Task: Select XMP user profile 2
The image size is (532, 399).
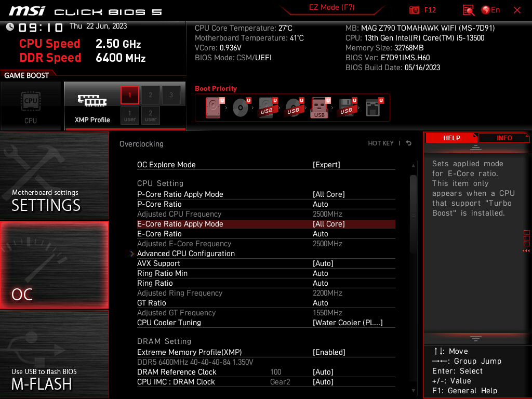Action: coord(150,115)
